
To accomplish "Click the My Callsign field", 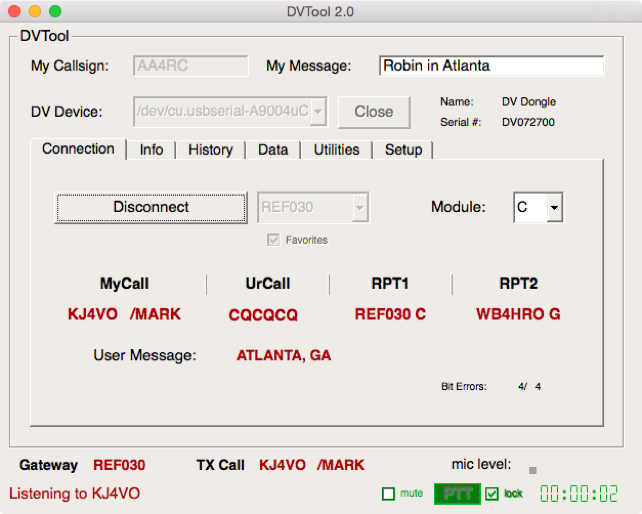I will coord(190,66).
